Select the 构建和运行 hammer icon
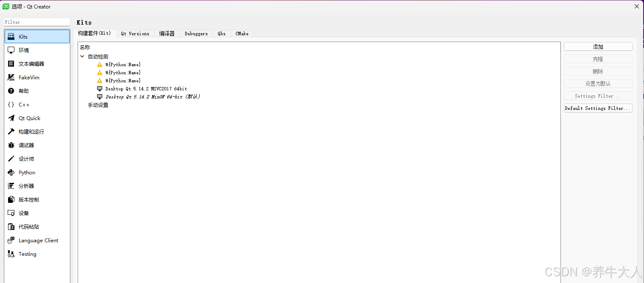Viewport: 644px width, 283px height. pos(11,132)
